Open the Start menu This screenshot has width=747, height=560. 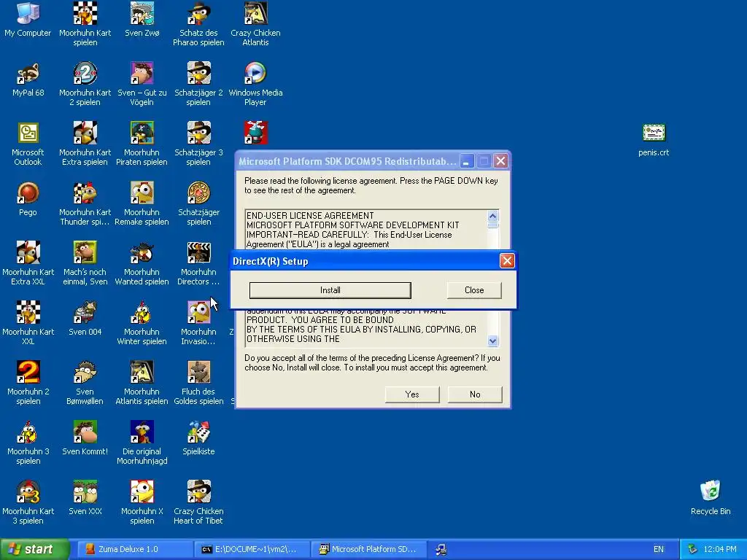34,549
